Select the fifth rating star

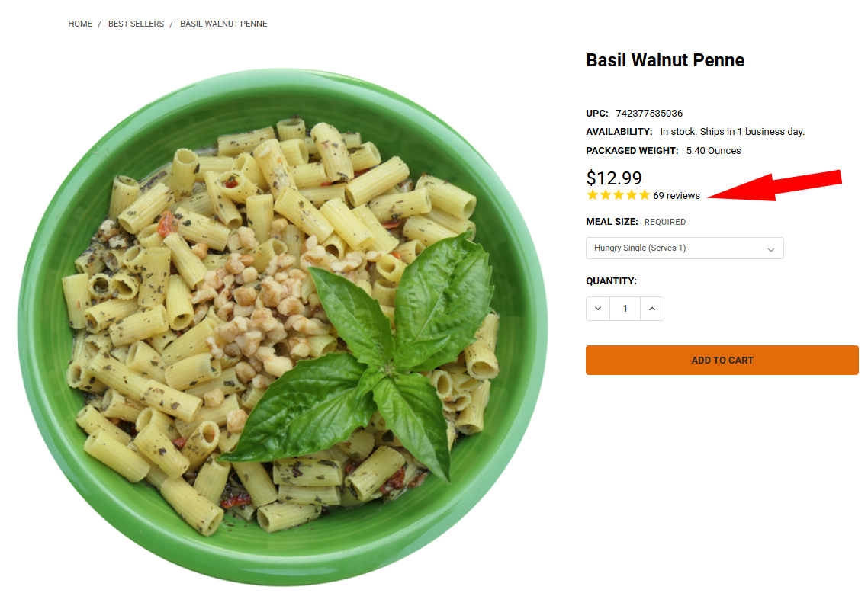coord(645,195)
